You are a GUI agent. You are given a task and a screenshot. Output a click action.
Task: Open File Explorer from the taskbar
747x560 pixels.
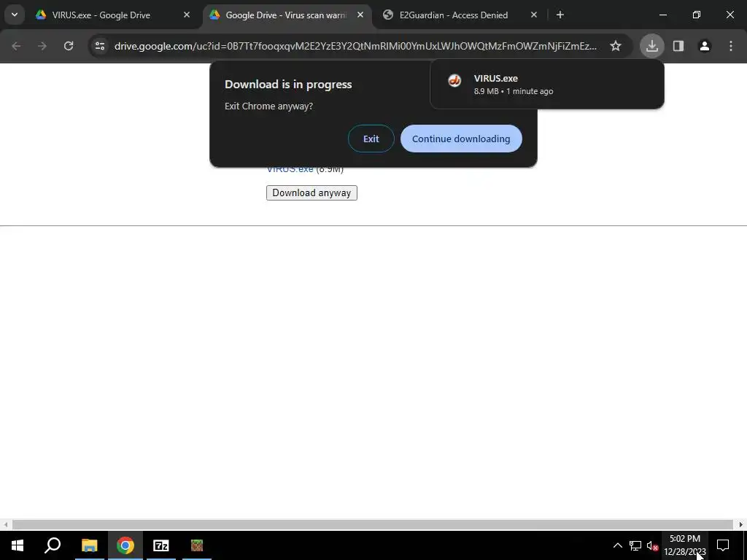89,545
